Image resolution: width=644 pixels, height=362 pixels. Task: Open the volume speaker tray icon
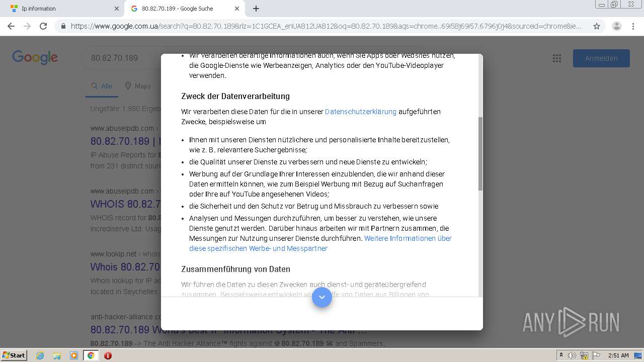click(572, 355)
